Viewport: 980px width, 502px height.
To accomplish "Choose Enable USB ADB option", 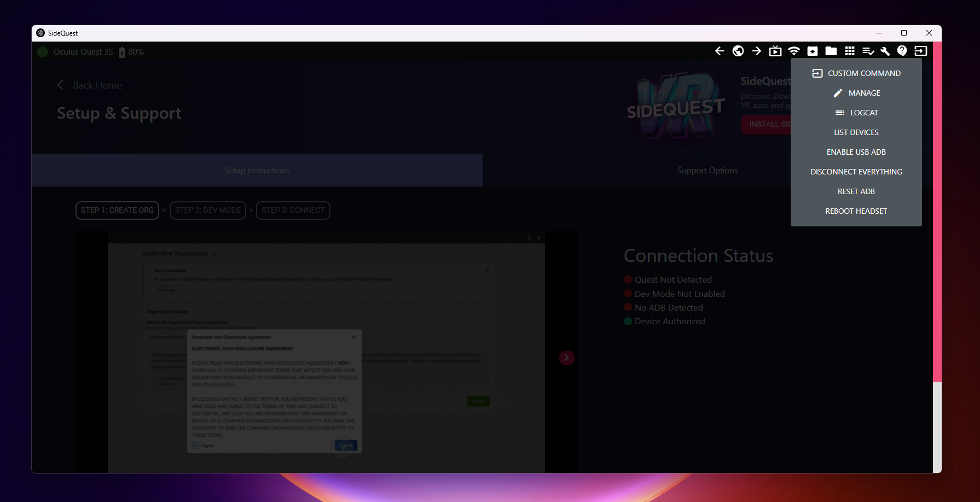I will coord(856,152).
